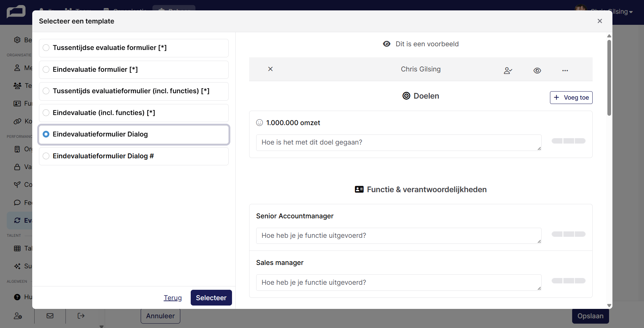Click the sync arrows icon in the sidebar
This screenshot has height=328, width=644.
(17, 220)
